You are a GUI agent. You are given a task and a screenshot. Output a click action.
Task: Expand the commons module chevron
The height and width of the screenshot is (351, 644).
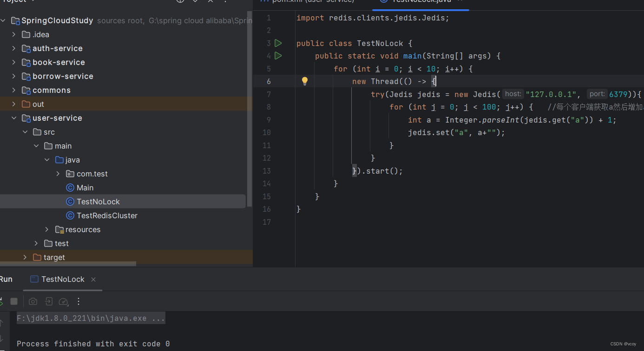tap(14, 90)
